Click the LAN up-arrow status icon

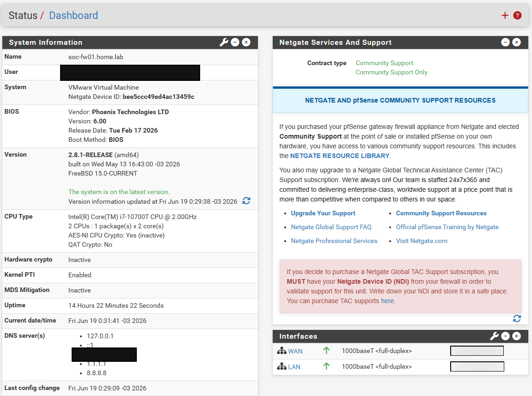pyautogui.click(x=326, y=366)
